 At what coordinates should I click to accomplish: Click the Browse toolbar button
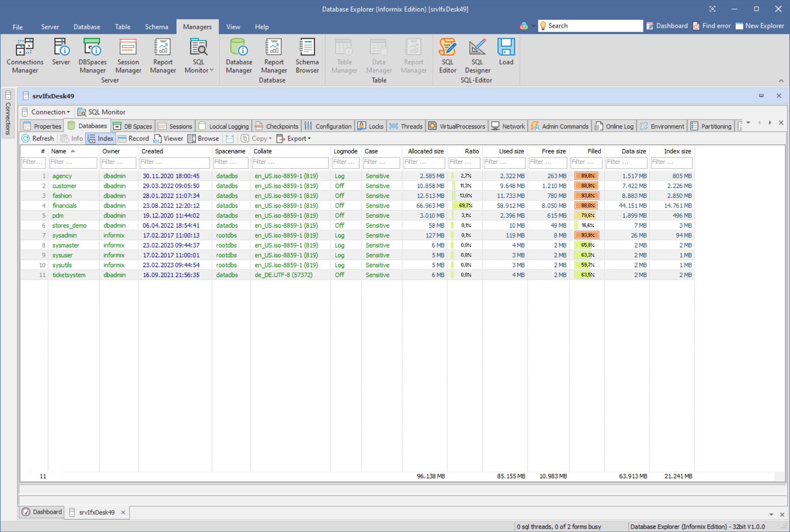click(203, 138)
